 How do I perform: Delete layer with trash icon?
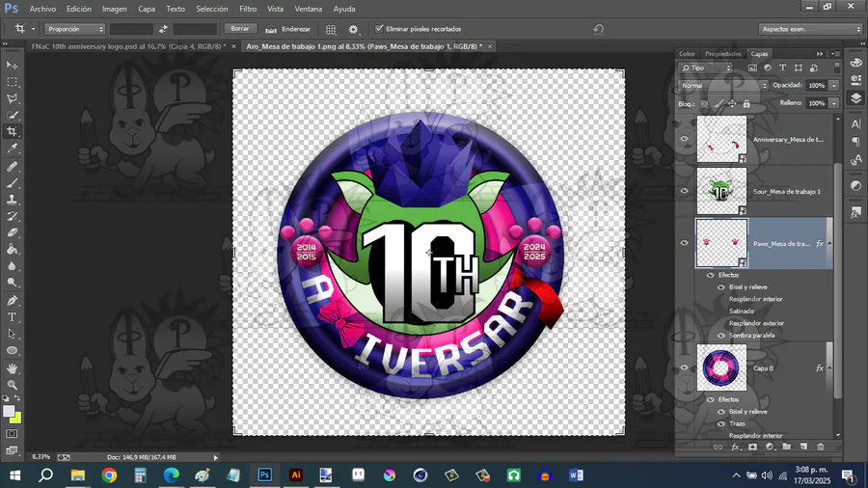pyautogui.click(x=821, y=447)
